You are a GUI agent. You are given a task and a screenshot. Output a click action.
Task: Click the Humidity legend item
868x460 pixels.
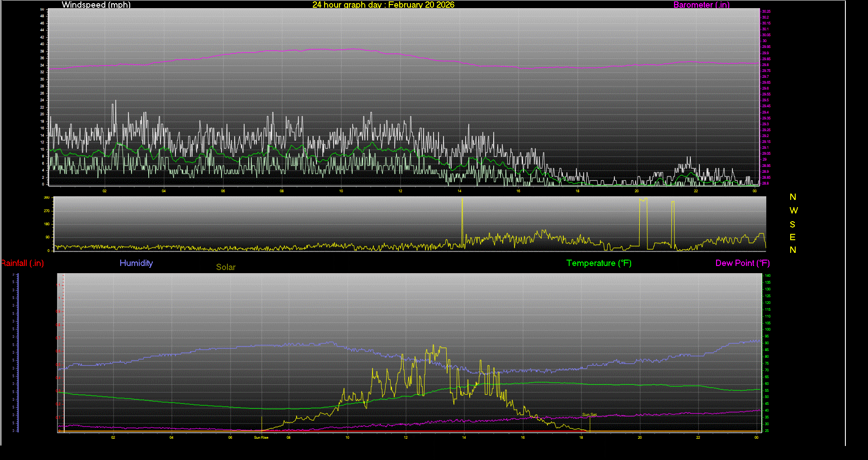(136, 263)
